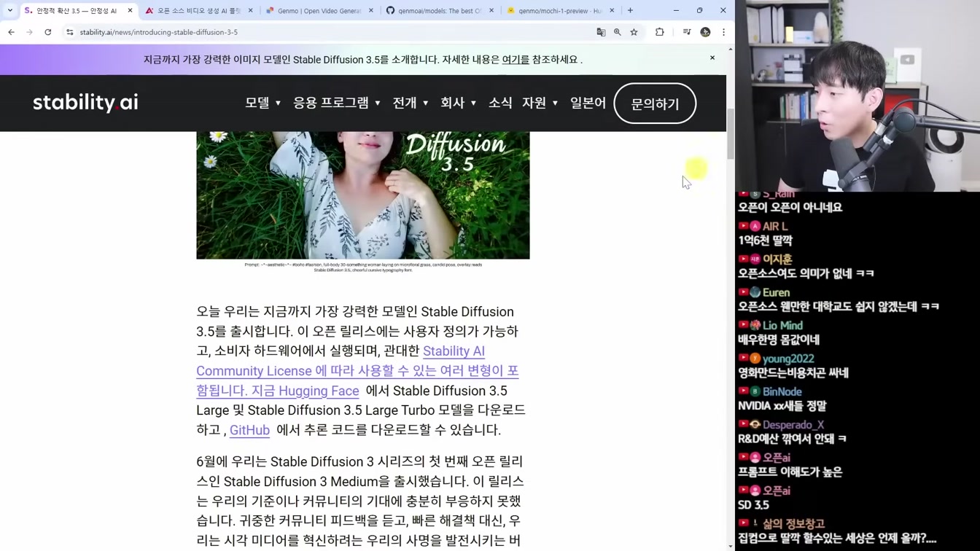Expand the 자원 navigation menu

pos(540,103)
